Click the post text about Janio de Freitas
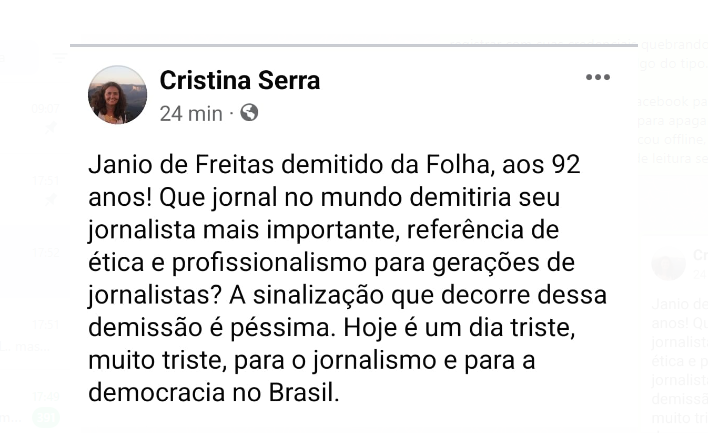 347,278
